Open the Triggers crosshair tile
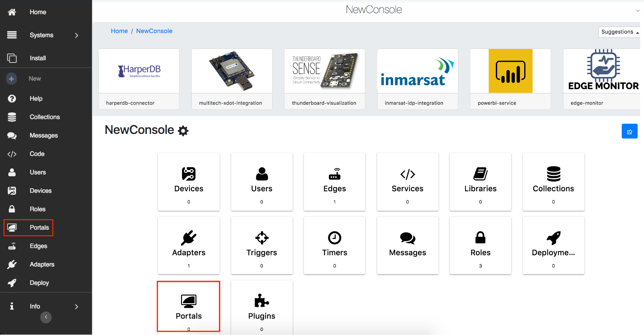 coord(262,245)
